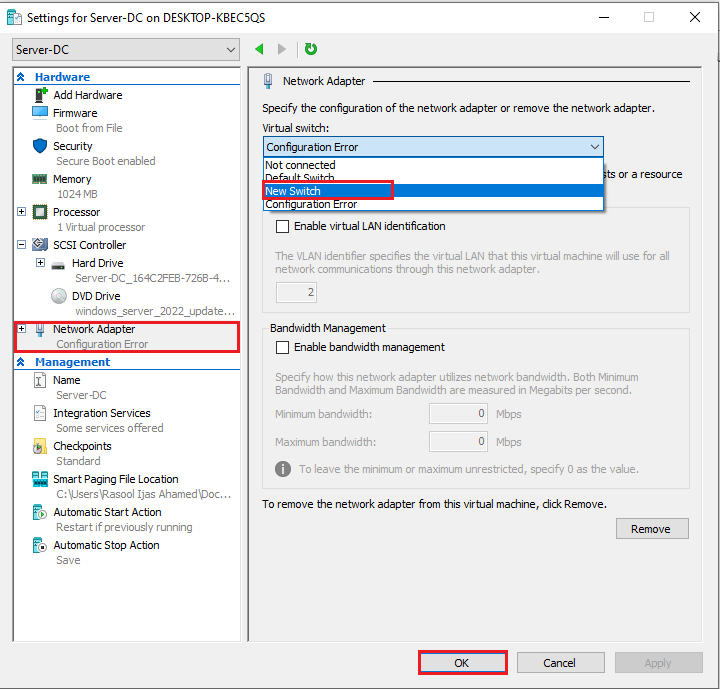Image resolution: width=720 pixels, height=689 pixels.
Task: Select Add Hardware in the tree
Action: tap(88, 95)
